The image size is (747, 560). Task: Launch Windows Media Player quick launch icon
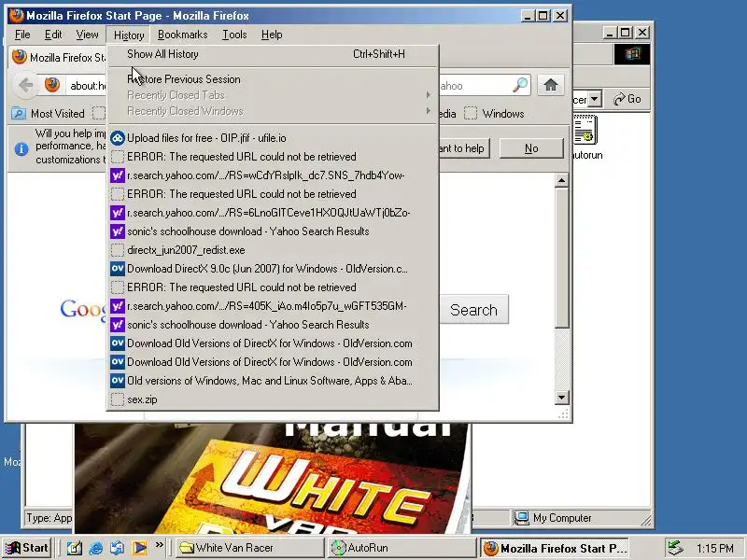pos(139,548)
